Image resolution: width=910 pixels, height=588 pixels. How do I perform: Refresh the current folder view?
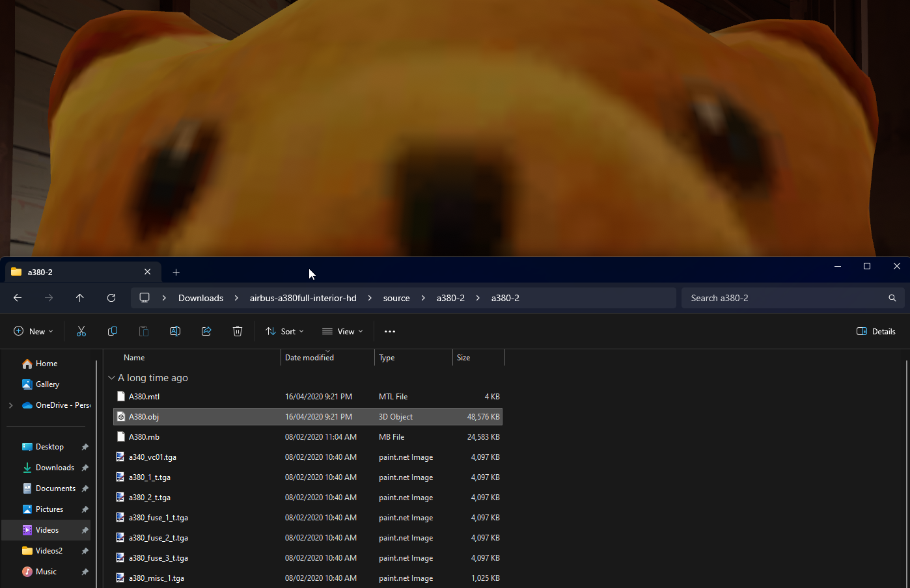111,298
